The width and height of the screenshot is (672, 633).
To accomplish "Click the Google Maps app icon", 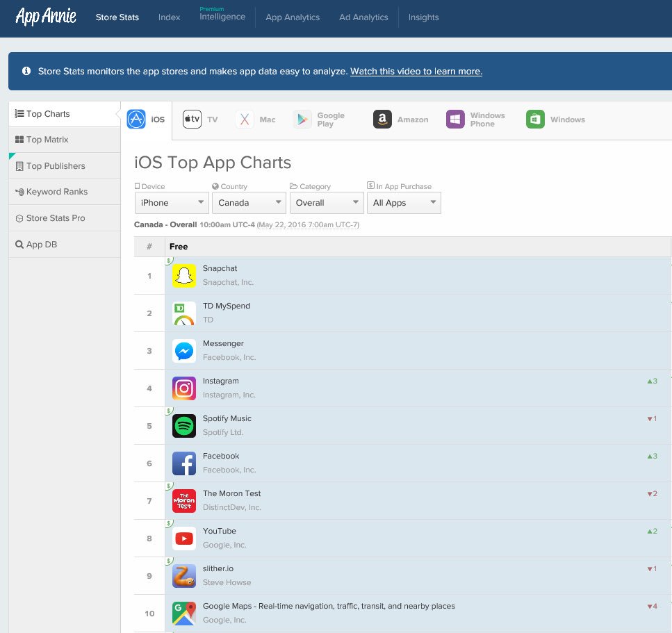I will 184,614.
